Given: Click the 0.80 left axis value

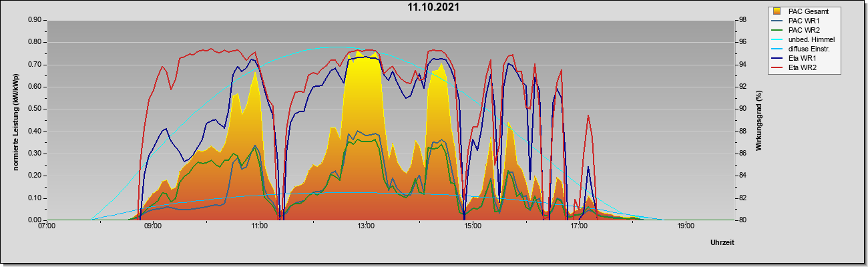Looking at the screenshot, I should click(35, 42).
